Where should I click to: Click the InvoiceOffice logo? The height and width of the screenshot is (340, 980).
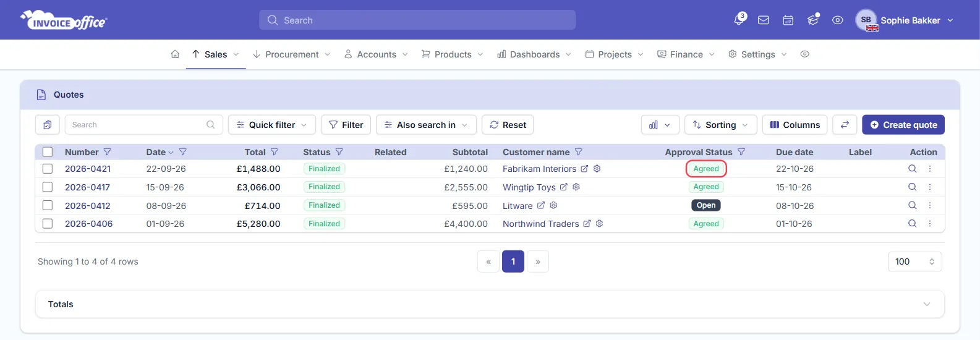[64, 20]
